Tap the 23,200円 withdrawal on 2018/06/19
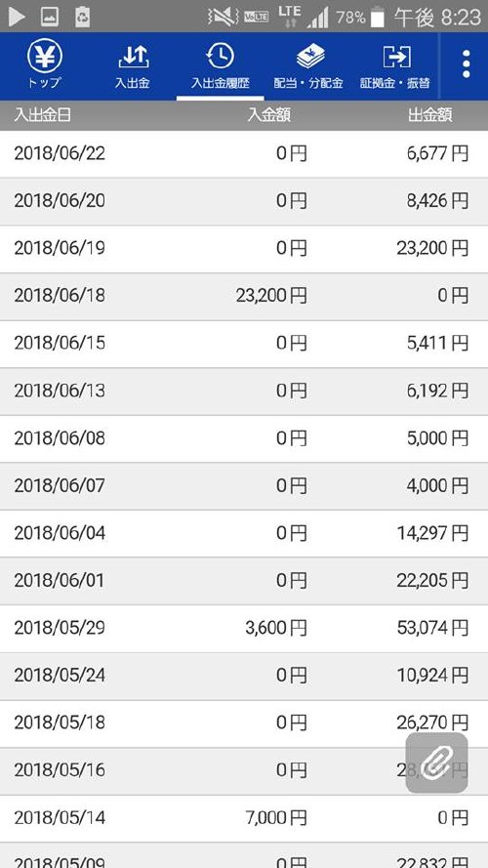Image resolution: width=488 pixels, height=868 pixels. coord(432,249)
